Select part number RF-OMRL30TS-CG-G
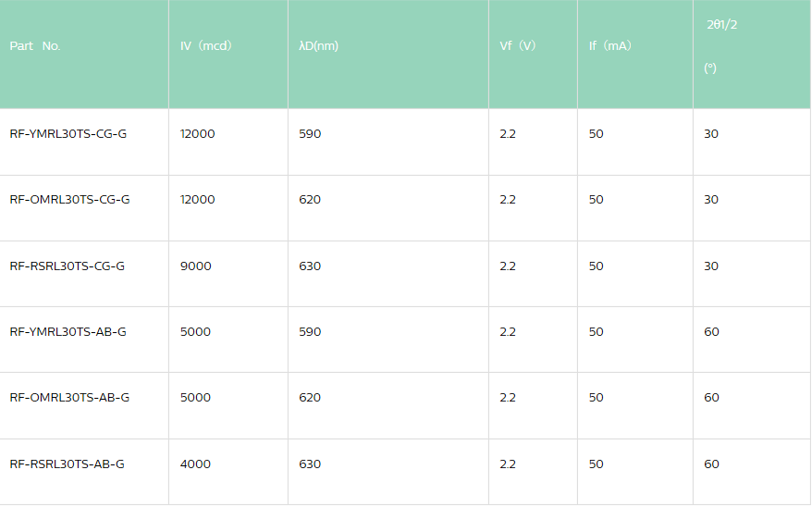Screen dimensions: 812x507 pos(69,200)
